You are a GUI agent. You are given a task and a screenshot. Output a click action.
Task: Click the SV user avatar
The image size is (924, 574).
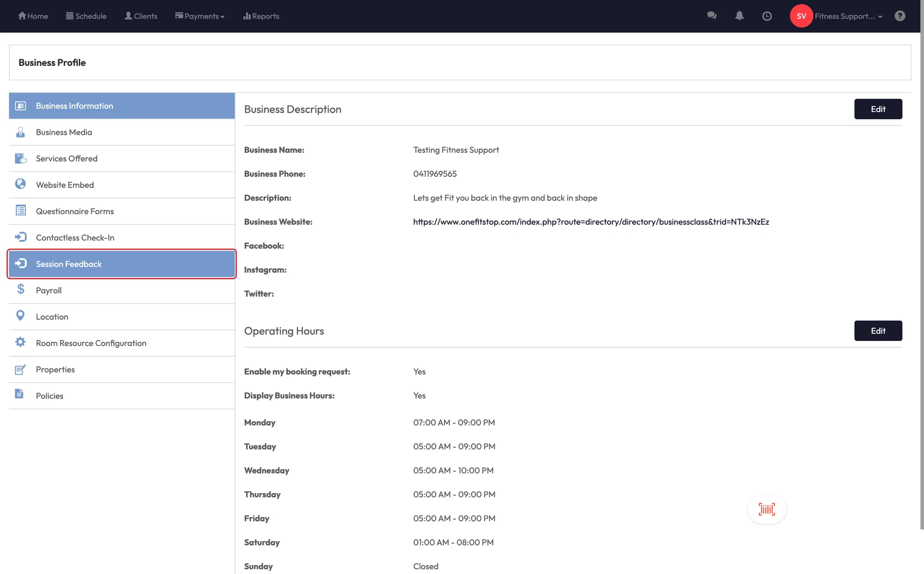801,16
